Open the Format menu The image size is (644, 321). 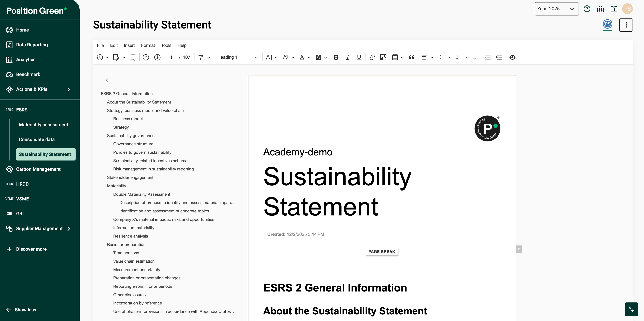click(x=148, y=45)
